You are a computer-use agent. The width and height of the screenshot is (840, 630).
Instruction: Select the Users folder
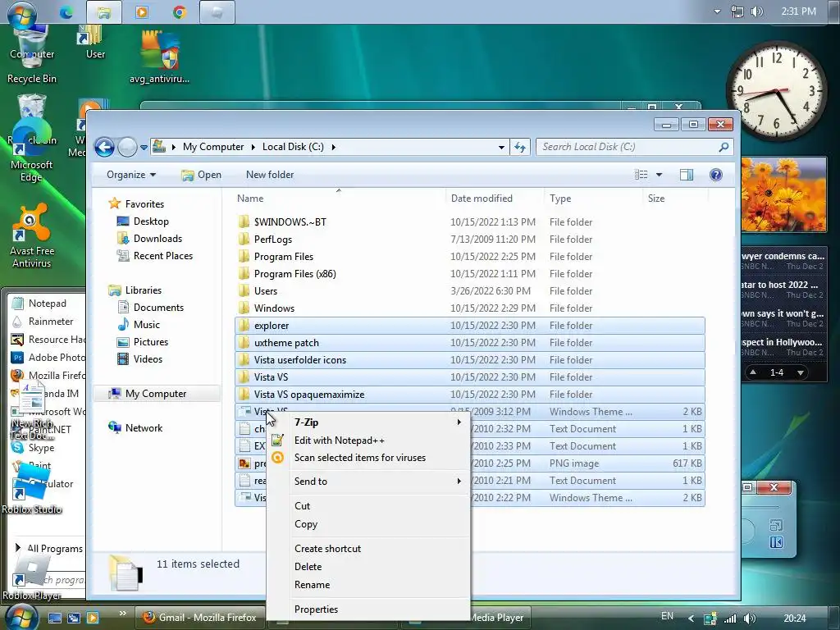[x=469, y=291]
